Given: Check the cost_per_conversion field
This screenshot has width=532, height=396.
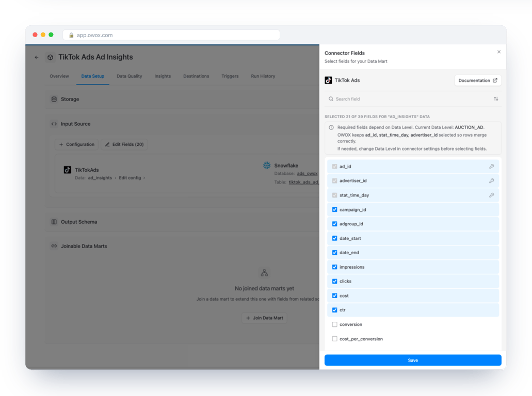Looking at the screenshot, I should [x=334, y=339].
